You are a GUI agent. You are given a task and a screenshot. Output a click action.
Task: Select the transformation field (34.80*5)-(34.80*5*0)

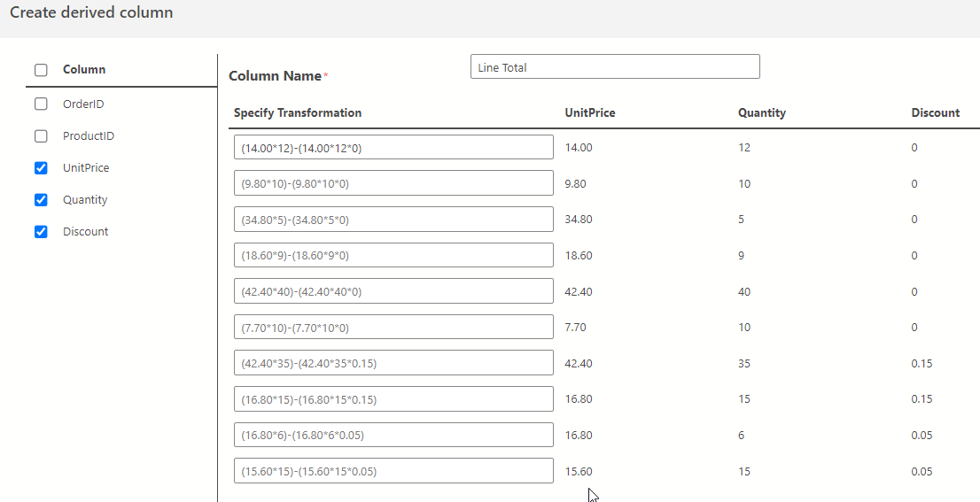pyautogui.click(x=393, y=220)
